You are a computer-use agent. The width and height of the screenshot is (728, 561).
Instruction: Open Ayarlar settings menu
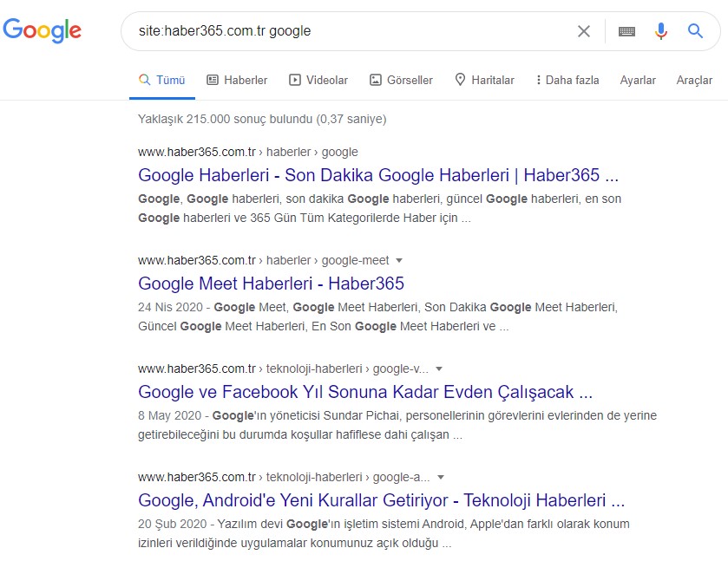638,80
